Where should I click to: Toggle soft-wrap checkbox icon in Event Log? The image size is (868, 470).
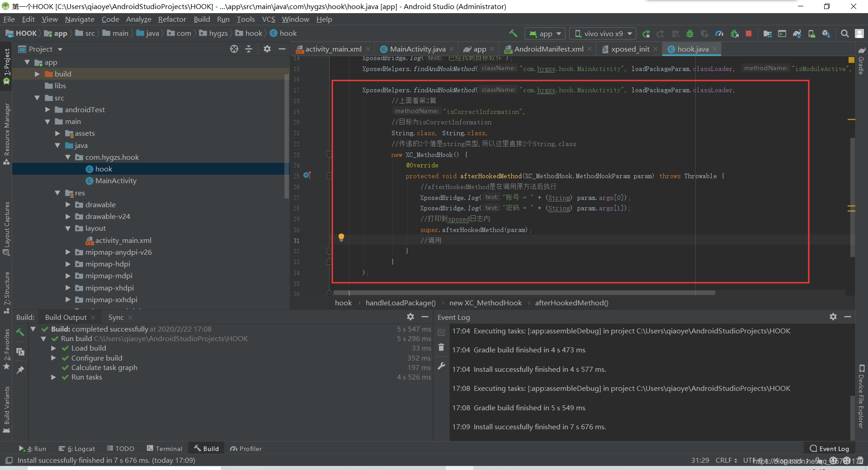(442, 332)
